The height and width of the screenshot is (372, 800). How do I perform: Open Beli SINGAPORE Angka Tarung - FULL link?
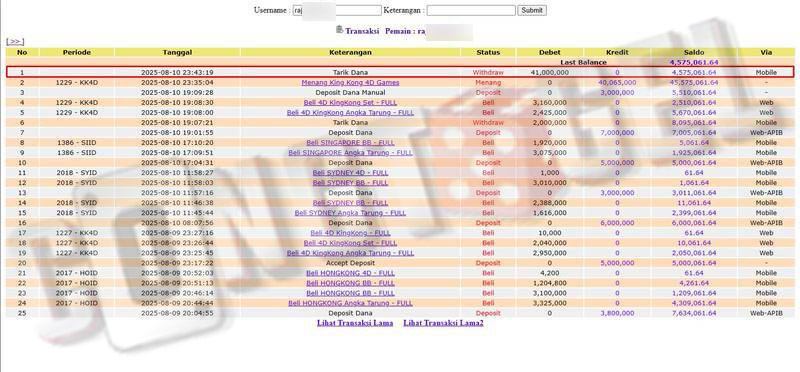pos(350,153)
